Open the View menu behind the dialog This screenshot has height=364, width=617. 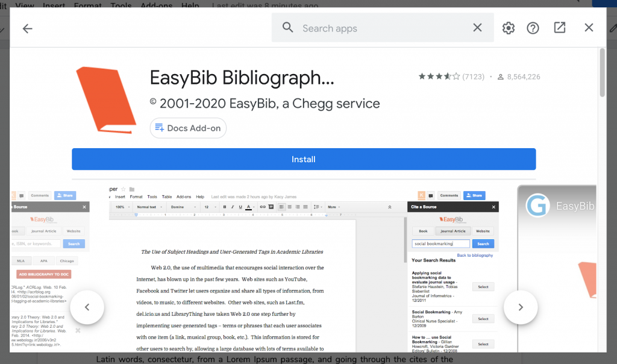24,5
